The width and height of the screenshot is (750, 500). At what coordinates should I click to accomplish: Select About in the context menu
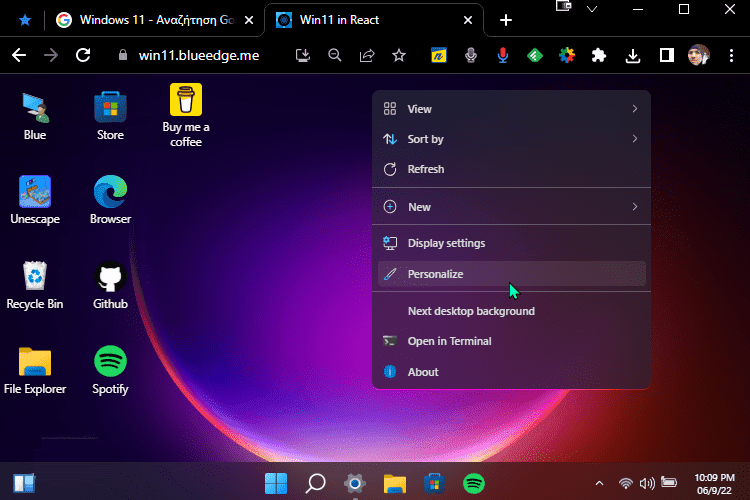pos(511,372)
